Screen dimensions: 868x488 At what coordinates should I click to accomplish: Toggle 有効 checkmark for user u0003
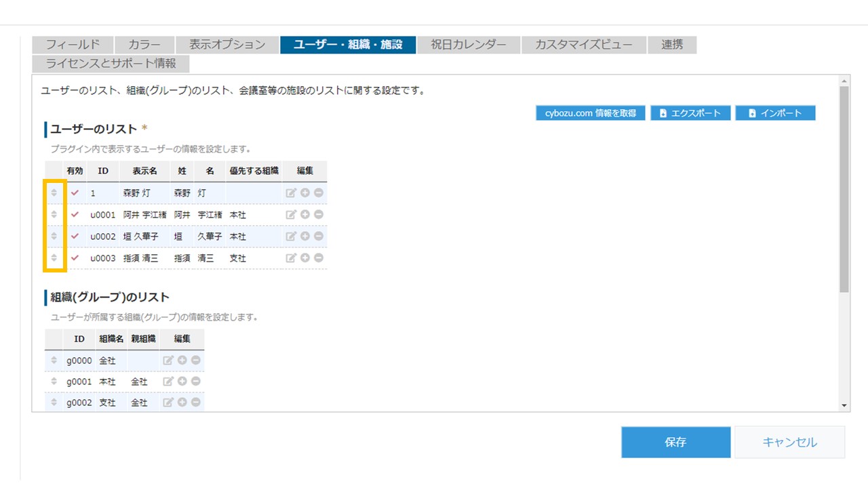tap(75, 258)
